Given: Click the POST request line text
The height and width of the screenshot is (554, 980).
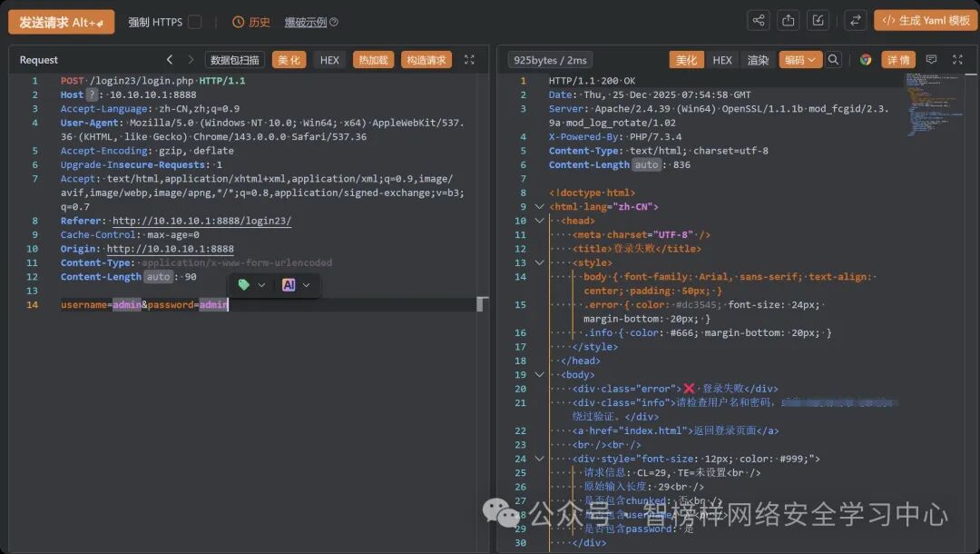Looking at the screenshot, I should tap(153, 81).
